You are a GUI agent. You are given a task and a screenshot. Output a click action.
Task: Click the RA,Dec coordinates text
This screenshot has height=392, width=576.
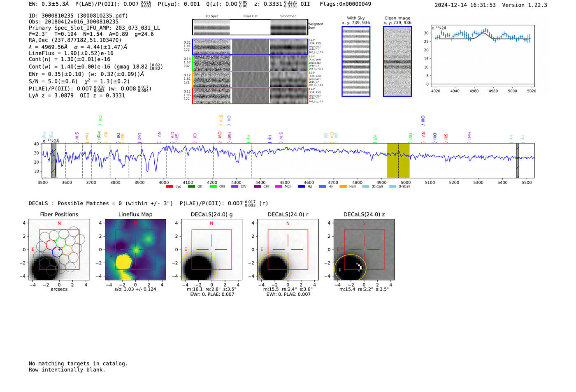(75, 40)
